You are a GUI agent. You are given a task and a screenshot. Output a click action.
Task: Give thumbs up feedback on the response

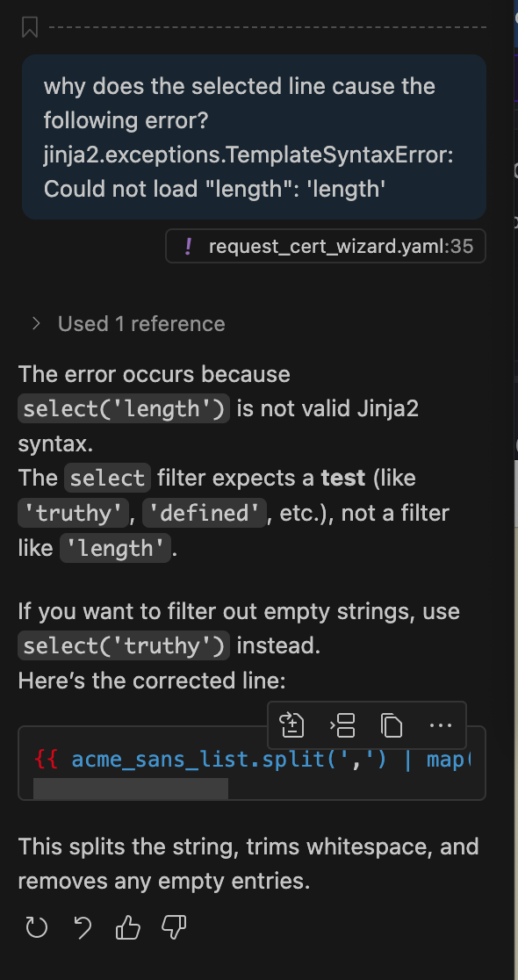pos(127,927)
